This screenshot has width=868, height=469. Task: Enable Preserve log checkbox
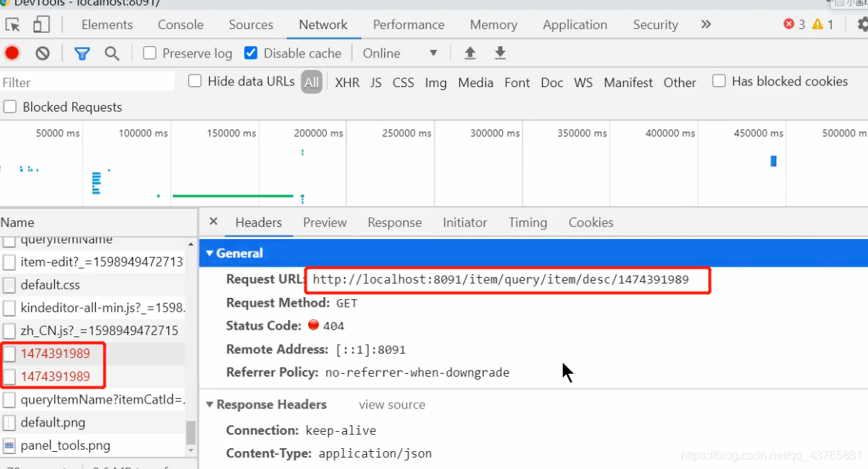(x=150, y=53)
